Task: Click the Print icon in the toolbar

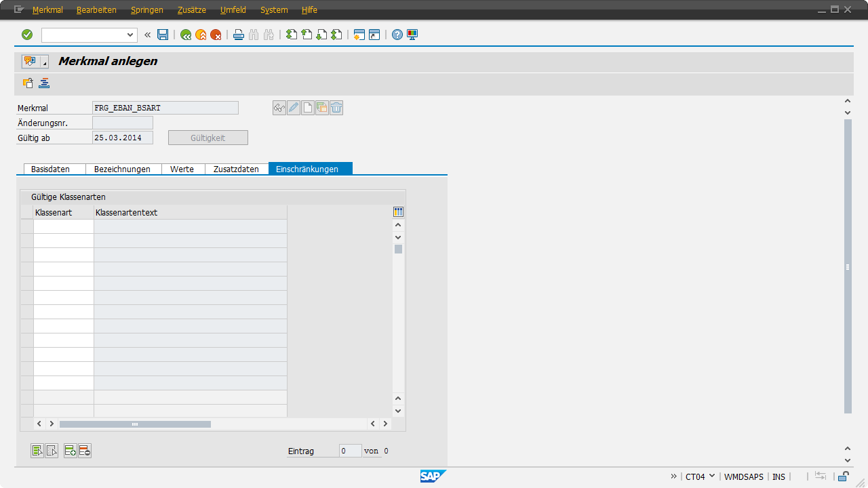Action: point(239,35)
